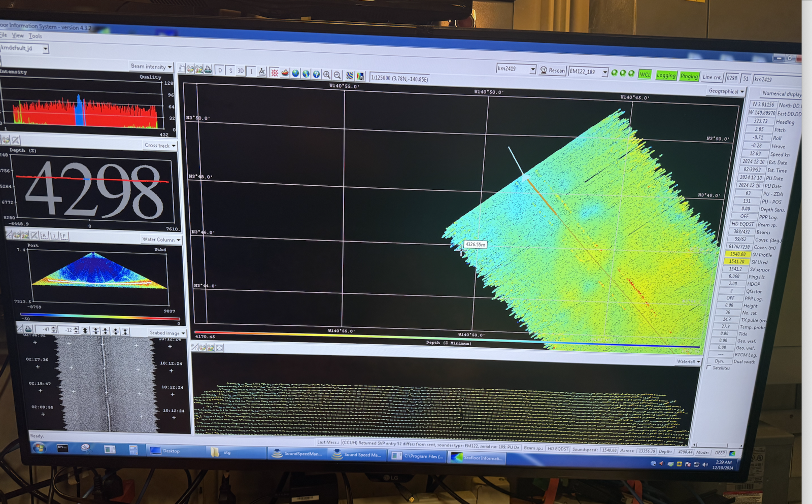Select the compass measure tool

[262, 72]
